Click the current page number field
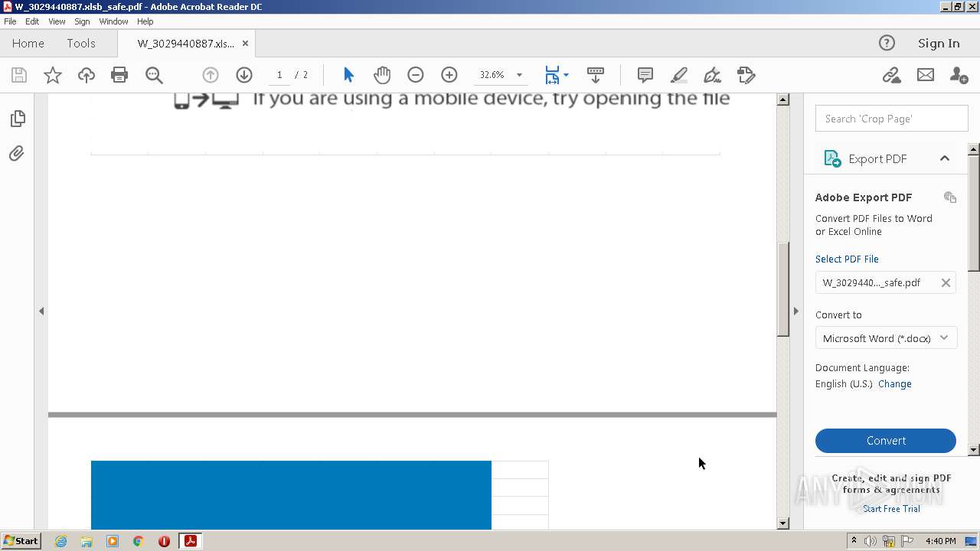The width and height of the screenshot is (980, 551). click(x=279, y=75)
